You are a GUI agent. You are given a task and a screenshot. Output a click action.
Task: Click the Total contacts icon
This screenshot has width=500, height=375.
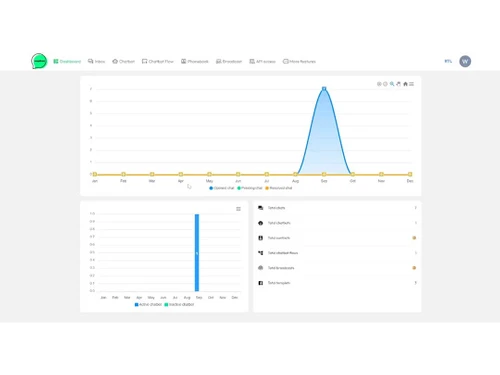(x=261, y=238)
